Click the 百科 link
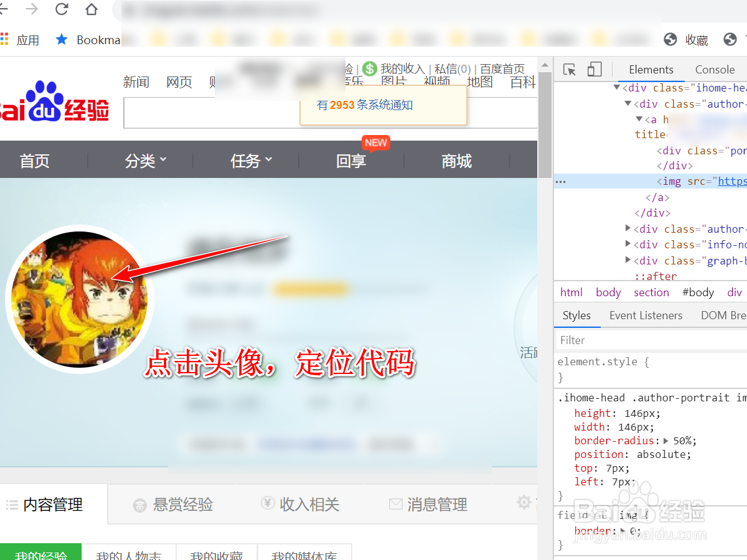747x560 pixels. [523, 82]
